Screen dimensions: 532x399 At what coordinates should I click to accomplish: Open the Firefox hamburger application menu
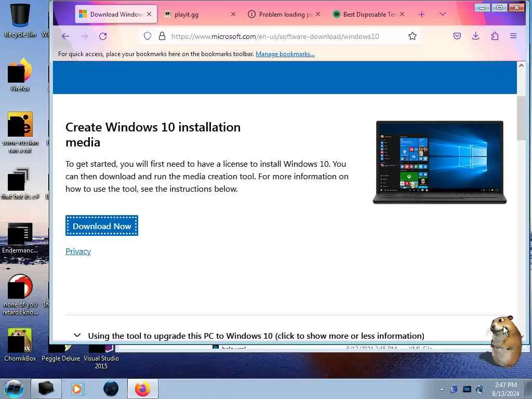coord(513,36)
